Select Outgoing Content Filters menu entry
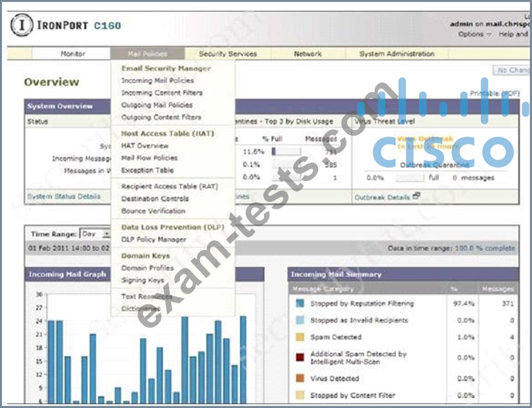Image resolution: width=532 pixels, height=408 pixels. pyautogui.click(x=161, y=118)
